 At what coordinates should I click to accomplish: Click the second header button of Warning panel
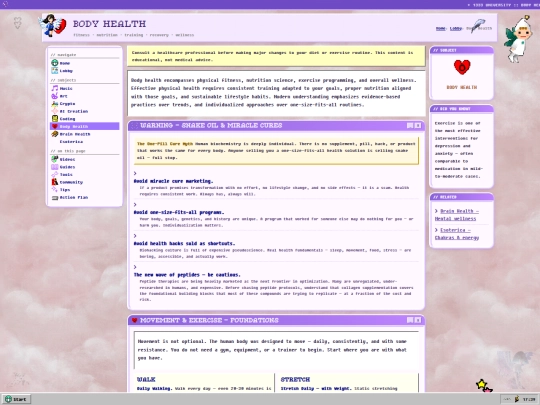click(x=418, y=125)
